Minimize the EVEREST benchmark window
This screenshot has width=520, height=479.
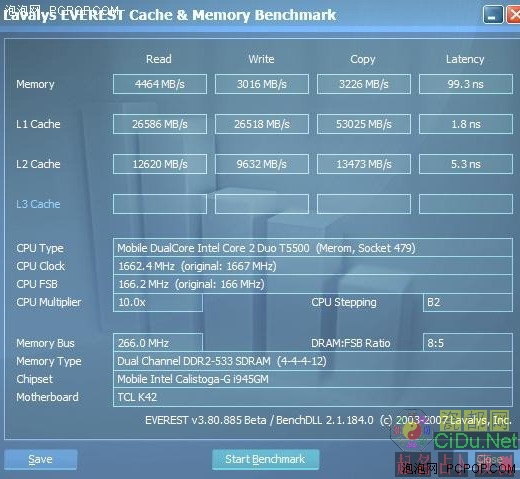coord(493,15)
